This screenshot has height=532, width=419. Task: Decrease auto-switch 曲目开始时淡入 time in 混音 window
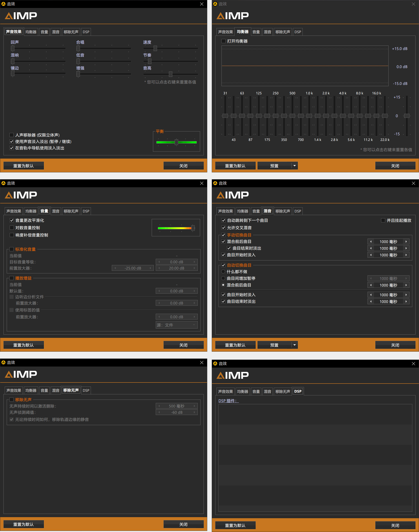[371, 295]
